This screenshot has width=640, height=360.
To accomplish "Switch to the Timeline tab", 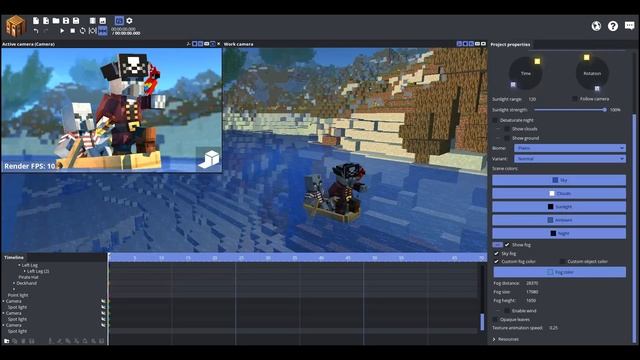I will (x=14, y=257).
